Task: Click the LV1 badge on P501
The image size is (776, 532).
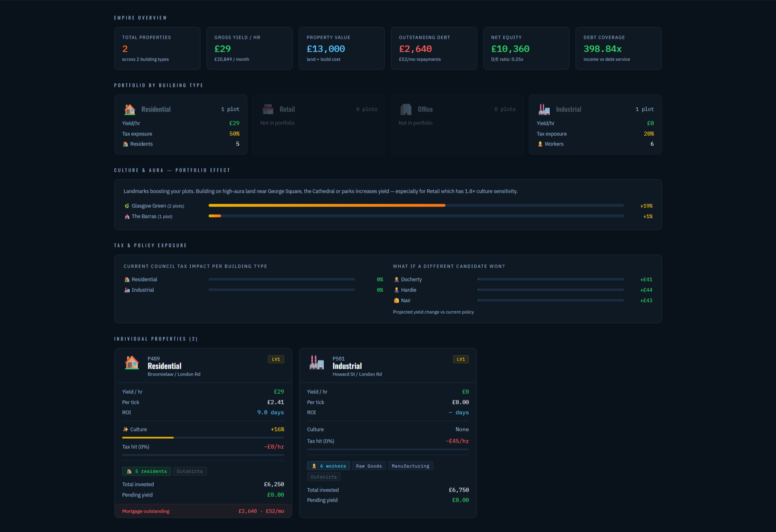Action: pos(461,359)
